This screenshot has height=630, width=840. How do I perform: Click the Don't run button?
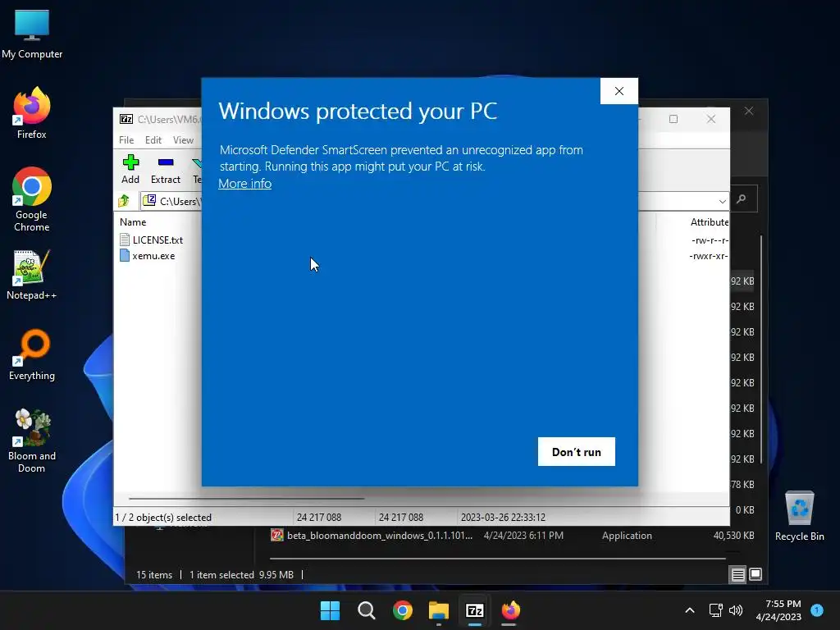coord(577,452)
